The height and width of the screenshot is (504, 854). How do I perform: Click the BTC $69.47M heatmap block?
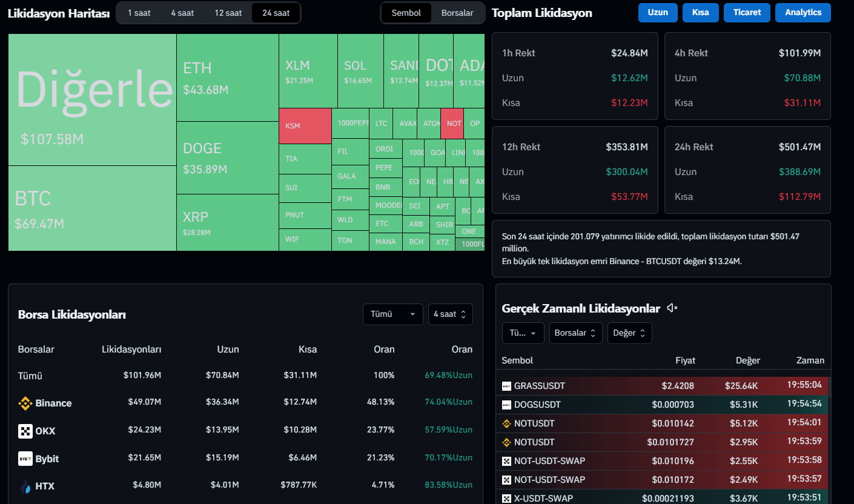(x=92, y=208)
